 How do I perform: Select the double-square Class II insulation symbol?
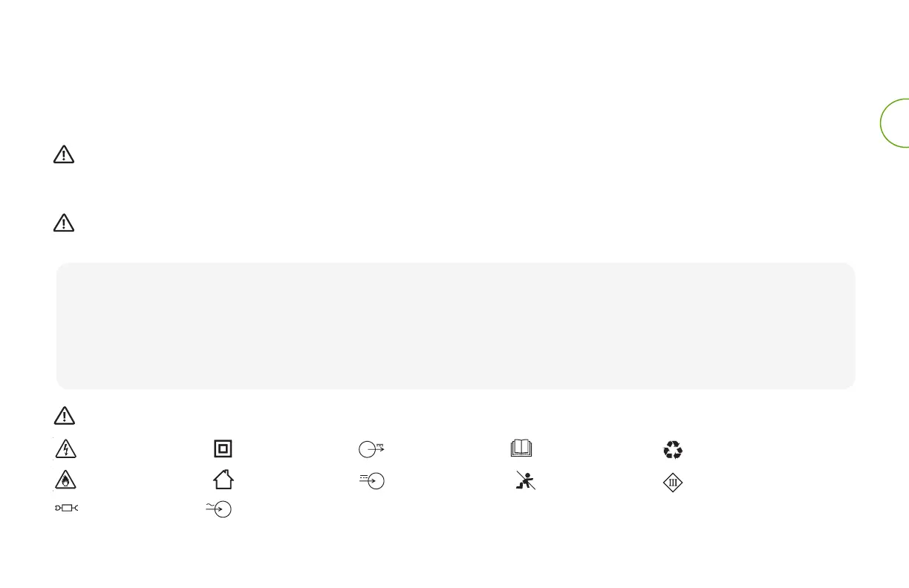pos(221,449)
